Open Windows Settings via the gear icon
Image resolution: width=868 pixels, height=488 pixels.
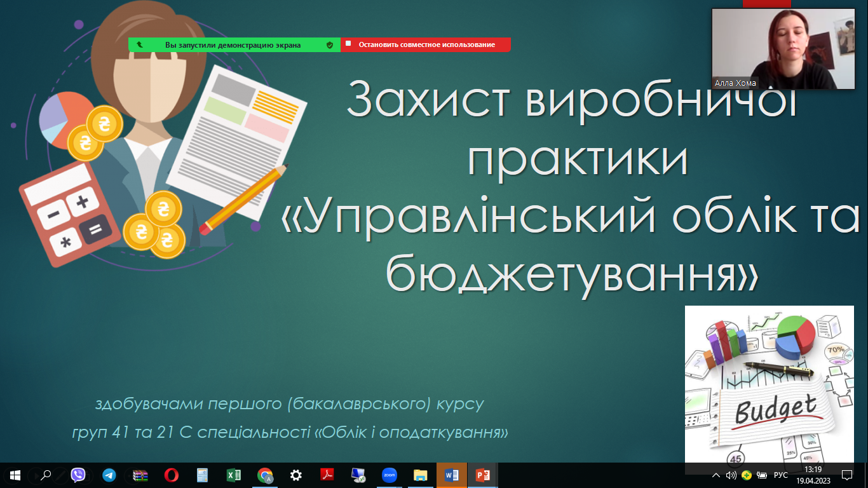tap(295, 475)
